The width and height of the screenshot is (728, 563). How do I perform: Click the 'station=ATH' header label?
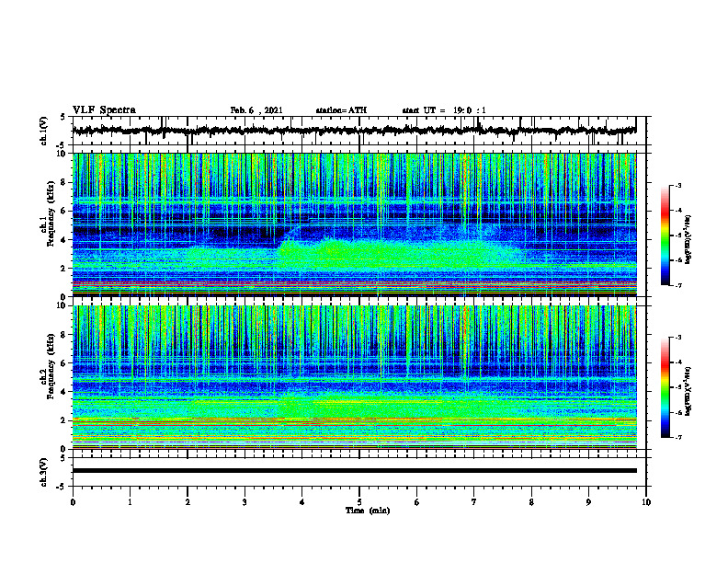(x=341, y=110)
